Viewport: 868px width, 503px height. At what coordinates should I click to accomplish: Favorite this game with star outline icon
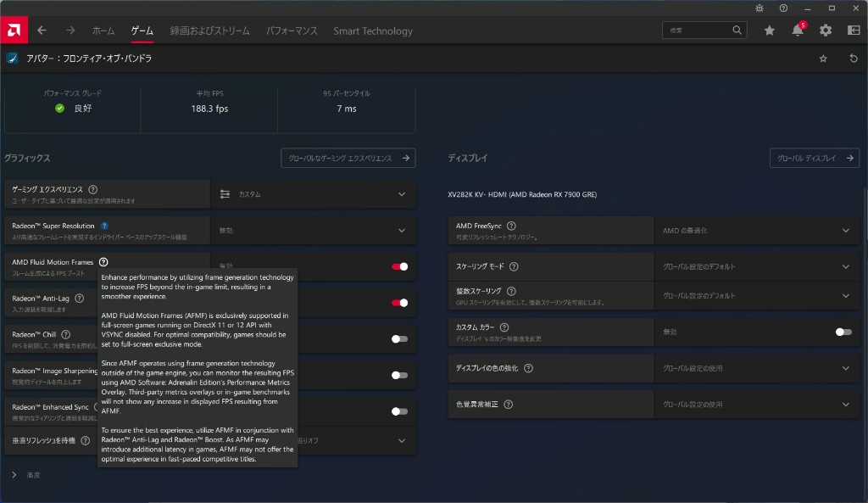click(823, 59)
